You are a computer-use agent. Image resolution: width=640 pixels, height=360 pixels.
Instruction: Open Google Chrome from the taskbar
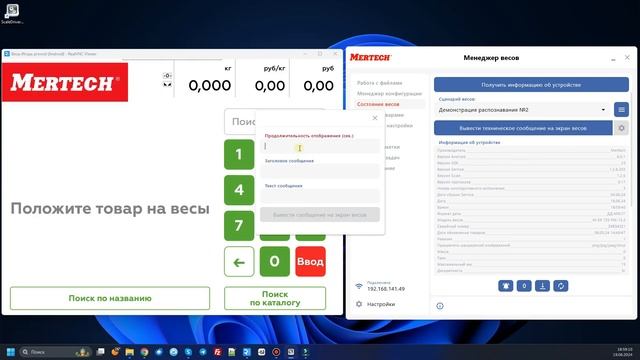(144, 352)
